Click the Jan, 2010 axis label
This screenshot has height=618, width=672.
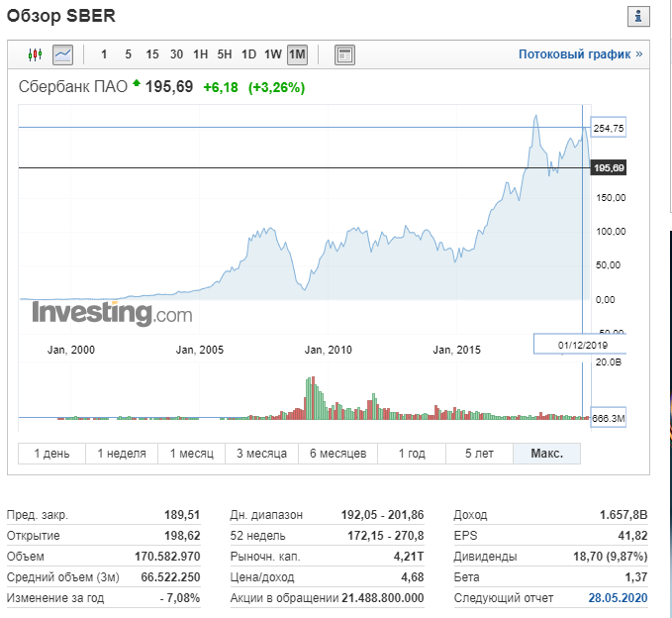tap(328, 350)
